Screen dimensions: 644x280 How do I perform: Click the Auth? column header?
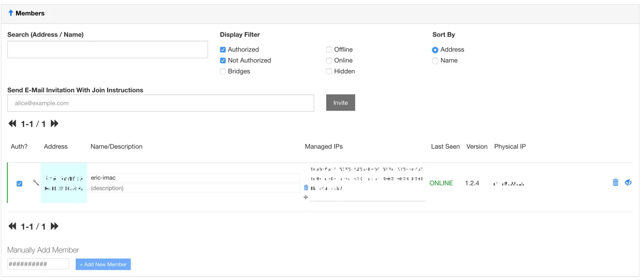tap(19, 146)
